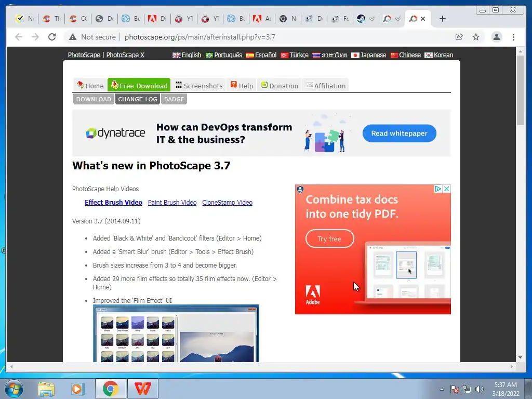
Task: Click the browser forward arrow
Action: pos(35,37)
